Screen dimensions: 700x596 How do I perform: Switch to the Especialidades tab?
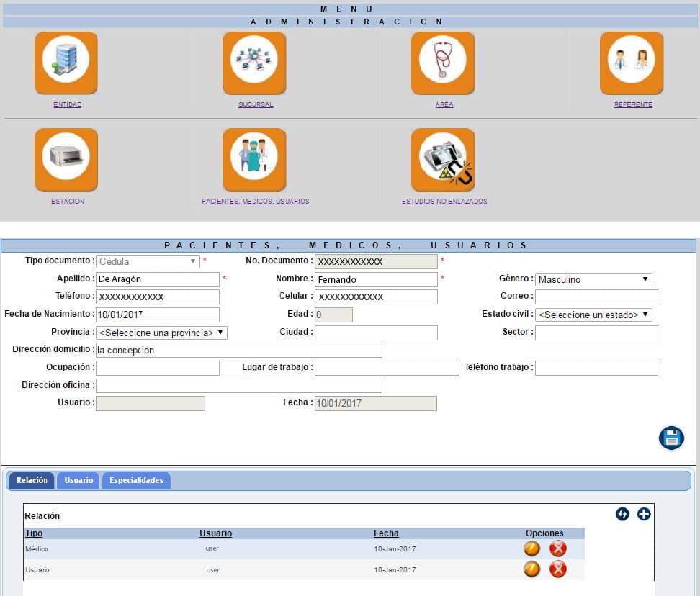[x=136, y=480]
